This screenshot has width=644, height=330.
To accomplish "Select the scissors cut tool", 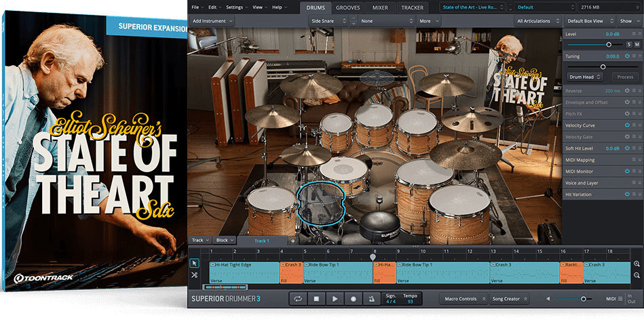I will coord(195,275).
